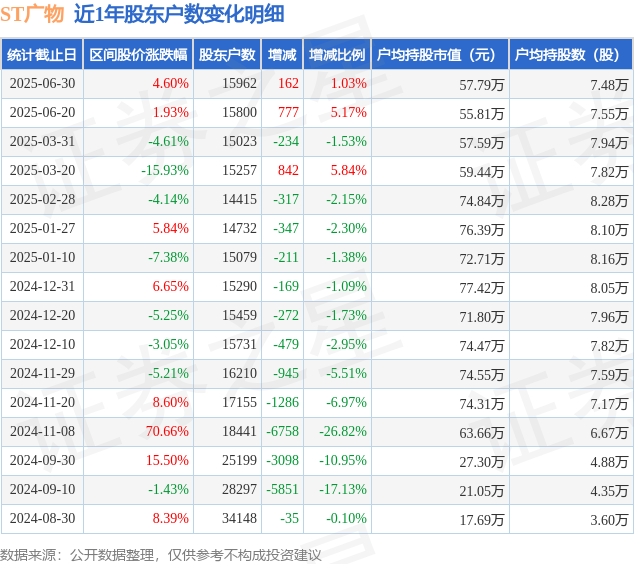Click the decrease value -5851
Image resolution: width=634 pixels, height=564 pixels.
[282, 489]
